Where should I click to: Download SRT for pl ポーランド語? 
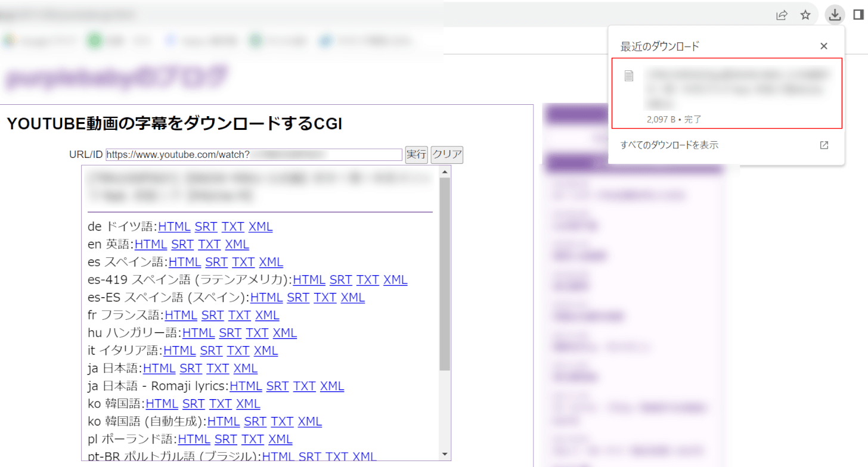click(x=226, y=439)
